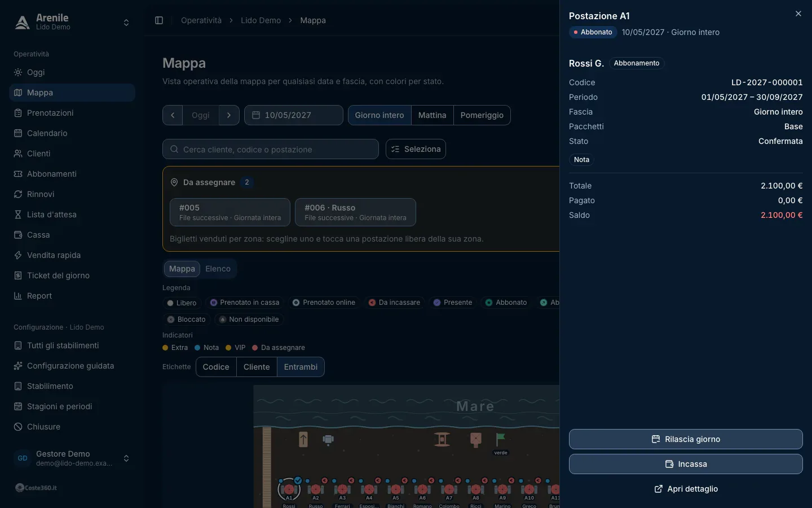Open the 10/05/2027 date picker

point(294,115)
